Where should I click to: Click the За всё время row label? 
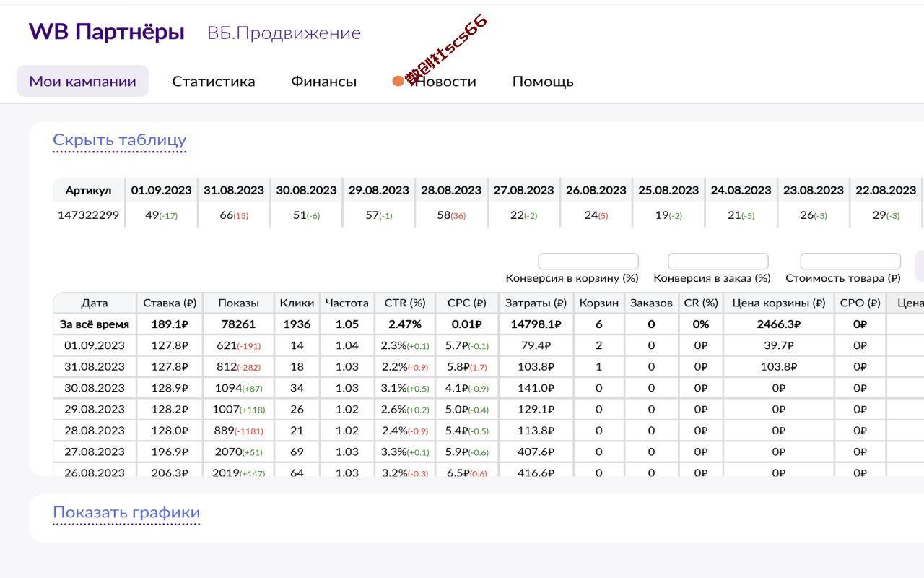[x=95, y=324]
